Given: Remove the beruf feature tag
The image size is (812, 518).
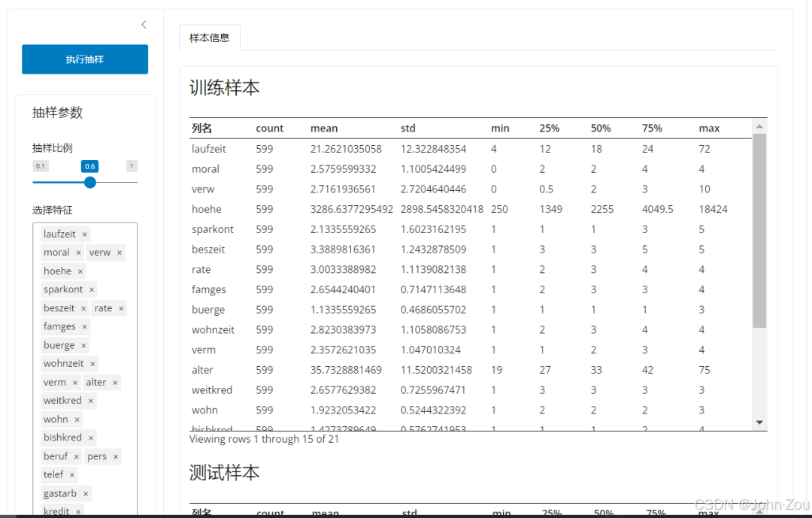Looking at the screenshot, I should (x=76, y=456).
